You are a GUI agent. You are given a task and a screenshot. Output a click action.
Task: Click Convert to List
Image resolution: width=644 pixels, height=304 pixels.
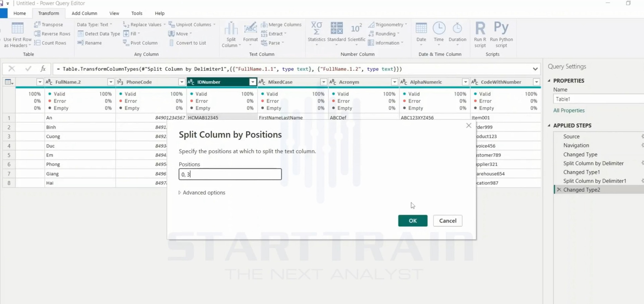coord(187,43)
